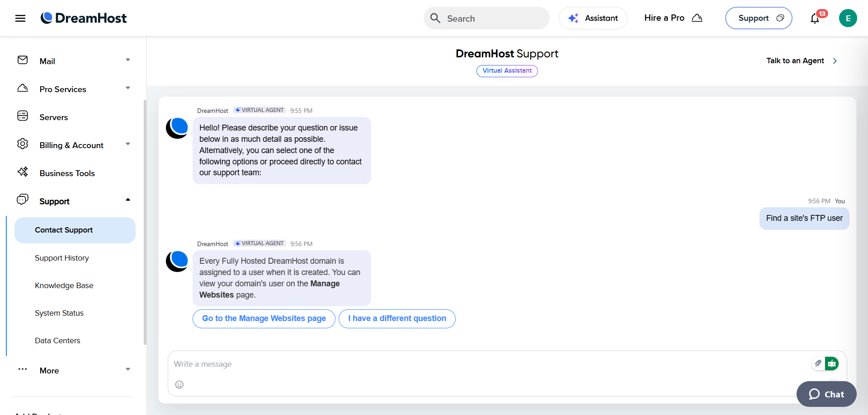Viewport: 868px width, 415px height.
Task: Open the hamburger navigation menu
Action: (x=20, y=18)
